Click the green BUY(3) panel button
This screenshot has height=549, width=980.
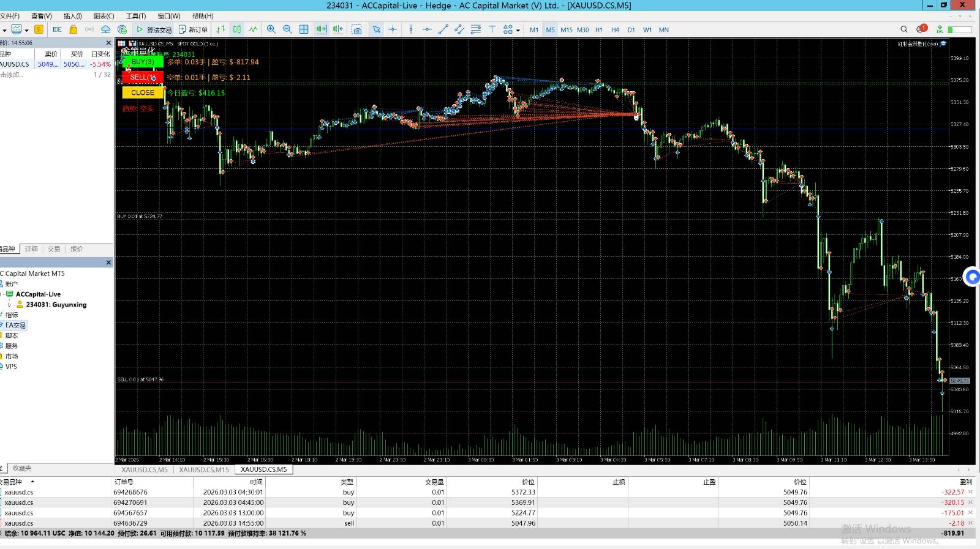point(143,62)
